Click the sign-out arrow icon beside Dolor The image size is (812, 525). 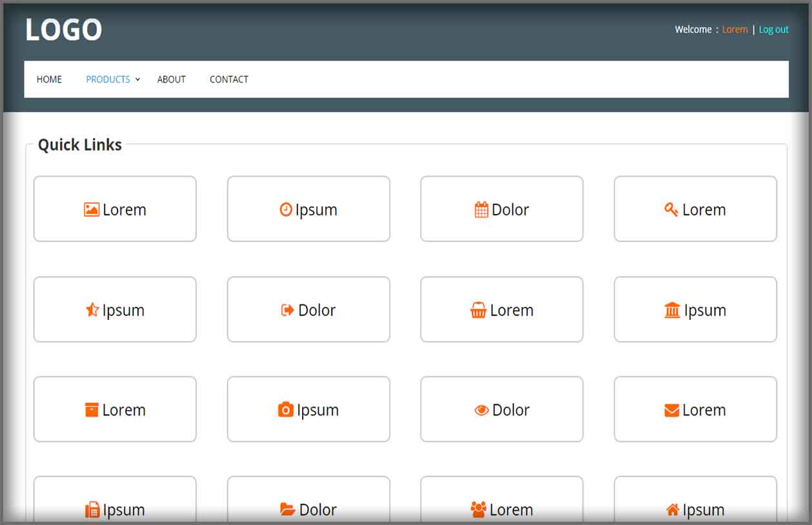coord(287,310)
